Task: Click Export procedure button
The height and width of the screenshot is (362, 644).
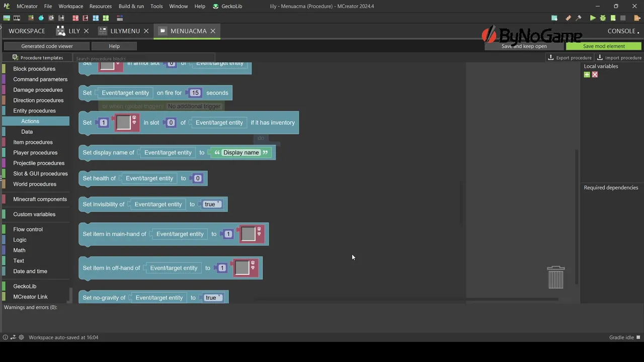Action: point(570,58)
